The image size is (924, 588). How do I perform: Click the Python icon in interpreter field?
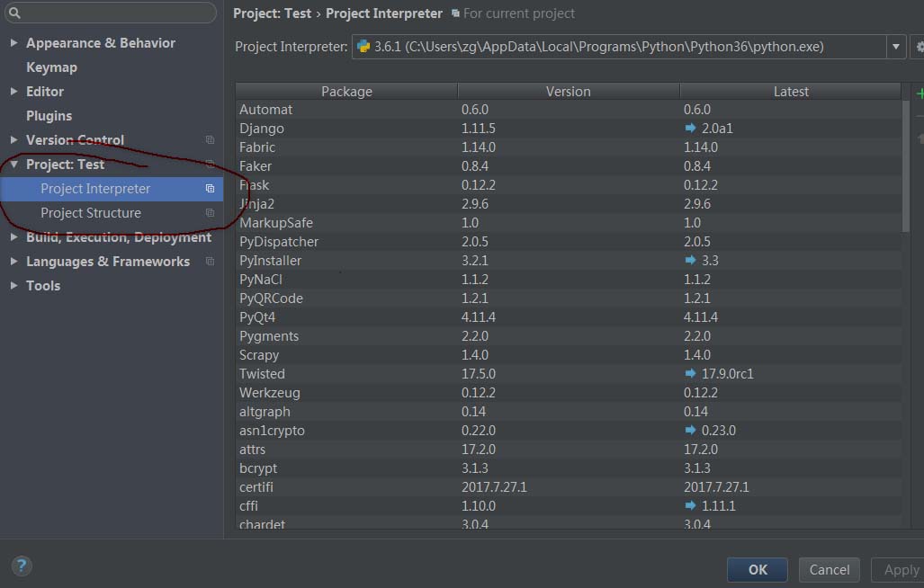[363, 47]
